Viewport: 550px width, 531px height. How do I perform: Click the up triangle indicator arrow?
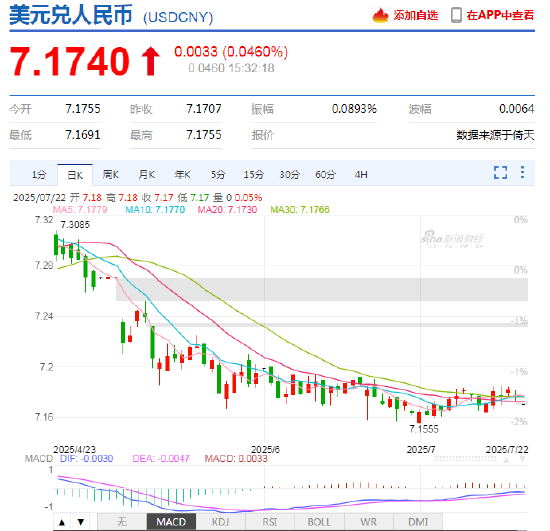pyautogui.click(x=62, y=522)
